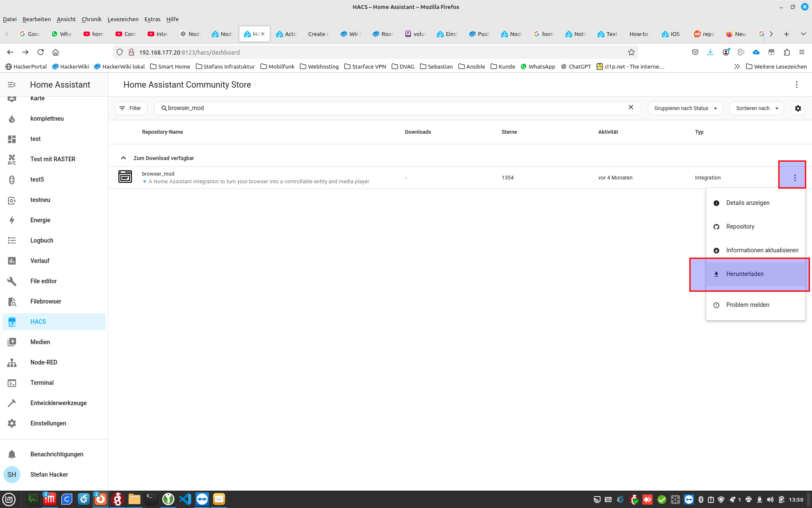Bookmark this page with star icon
The image size is (812, 508).
point(631,52)
